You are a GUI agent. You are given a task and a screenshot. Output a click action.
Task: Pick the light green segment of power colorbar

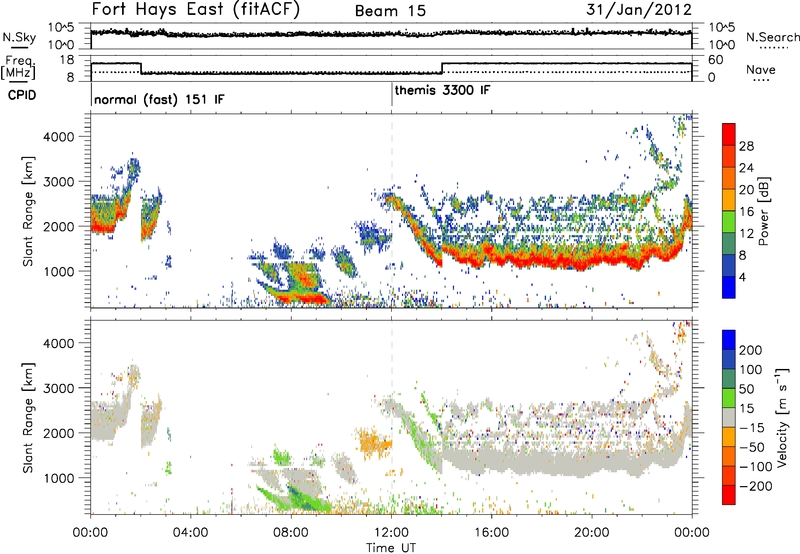[729, 222]
